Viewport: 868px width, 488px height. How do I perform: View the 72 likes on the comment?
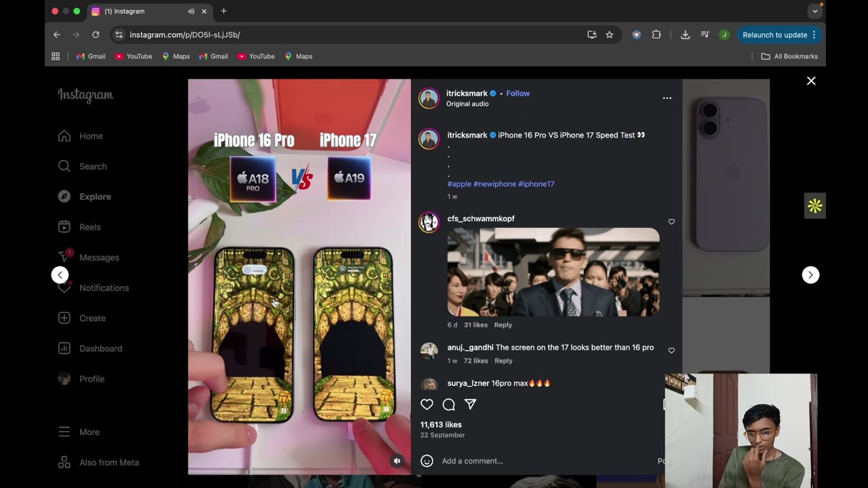pyautogui.click(x=476, y=361)
